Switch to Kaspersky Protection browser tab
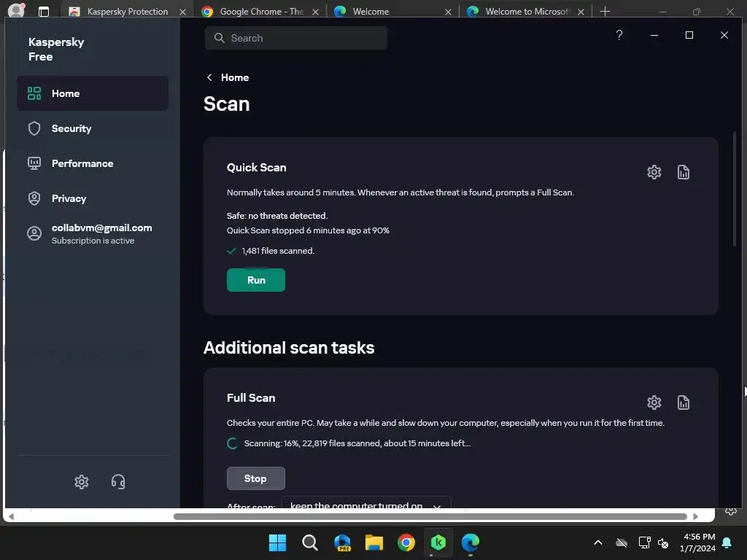 (x=127, y=12)
